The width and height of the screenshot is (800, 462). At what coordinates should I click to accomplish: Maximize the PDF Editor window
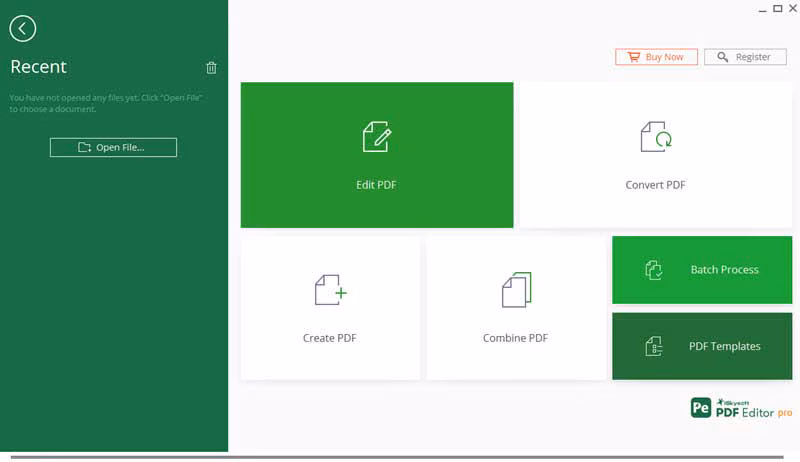[x=778, y=9]
